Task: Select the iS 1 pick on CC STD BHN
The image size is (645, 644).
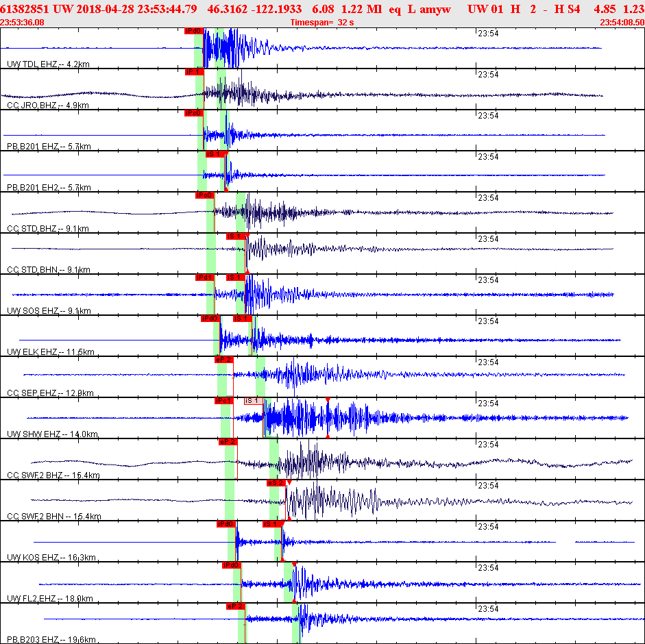Action: [x=236, y=236]
